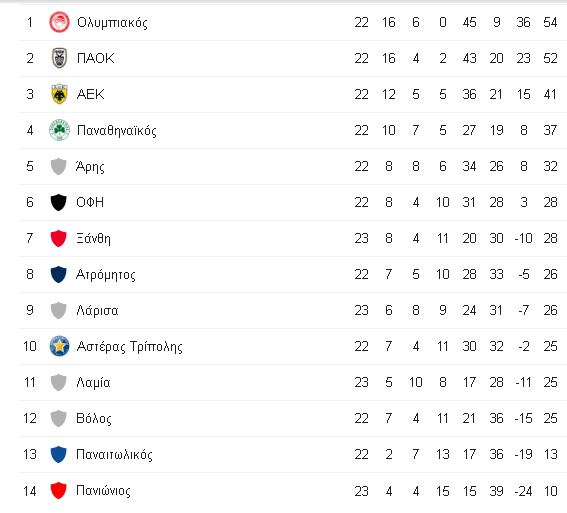This screenshot has width=567, height=513.
Task: Click the red shield next to Ξάνθη
Action: click(58, 238)
